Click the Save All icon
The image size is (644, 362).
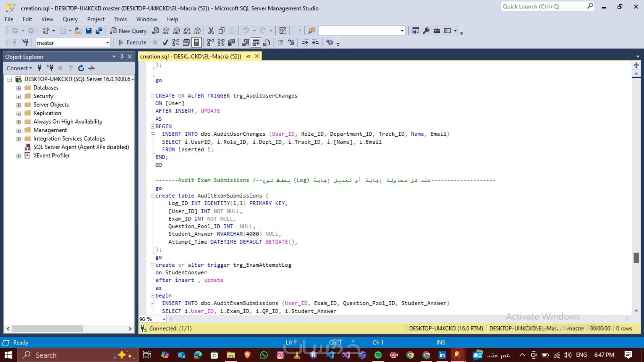pos(99,31)
